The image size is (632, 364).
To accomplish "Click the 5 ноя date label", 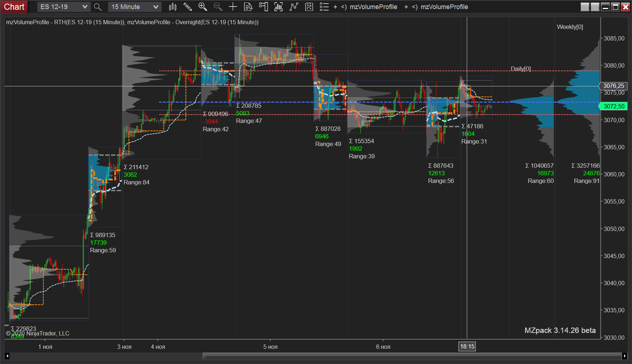I will (x=270, y=347).
